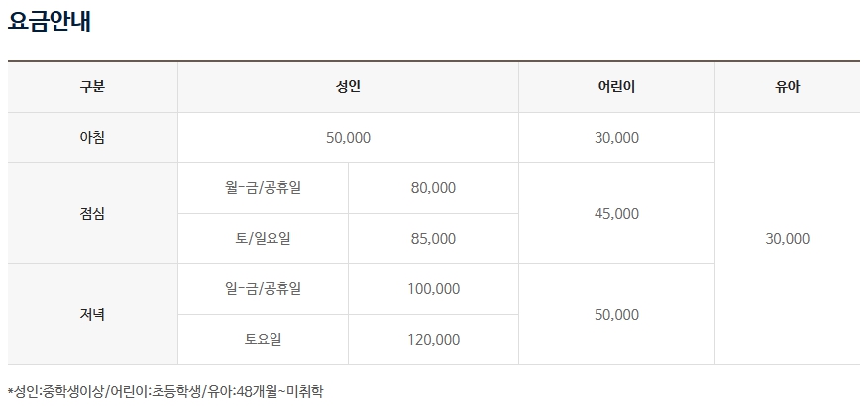
Task: Select the 토요일 dinner cell
Action: tap(263, 340)
